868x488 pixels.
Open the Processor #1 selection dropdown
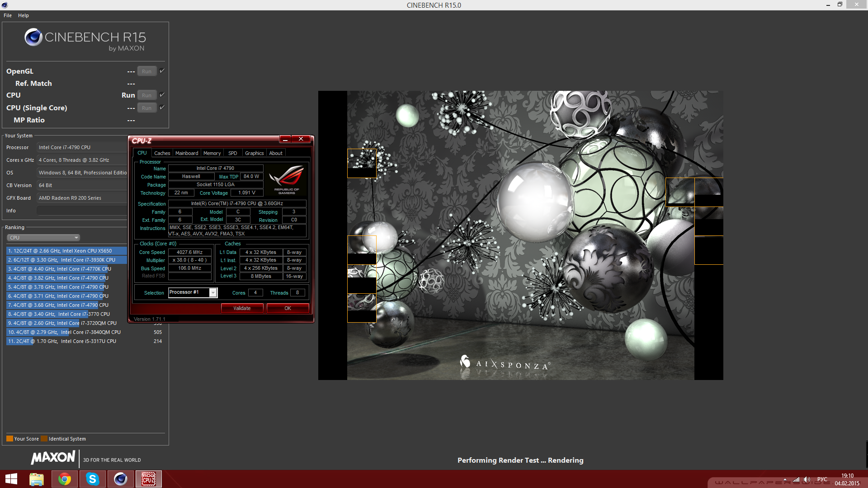193,293
